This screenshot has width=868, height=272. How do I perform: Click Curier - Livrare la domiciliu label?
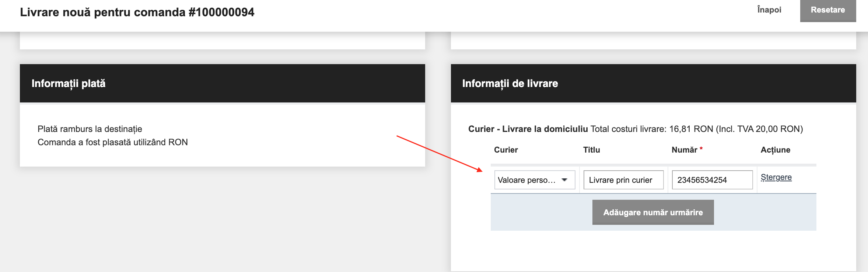(x=528, y=129)
